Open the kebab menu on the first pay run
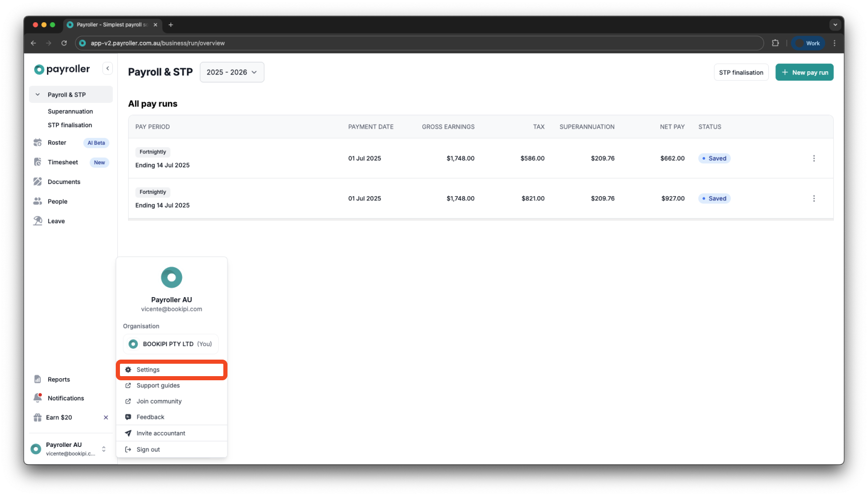This screenshot has height=496, width=868. click(814, 158)
